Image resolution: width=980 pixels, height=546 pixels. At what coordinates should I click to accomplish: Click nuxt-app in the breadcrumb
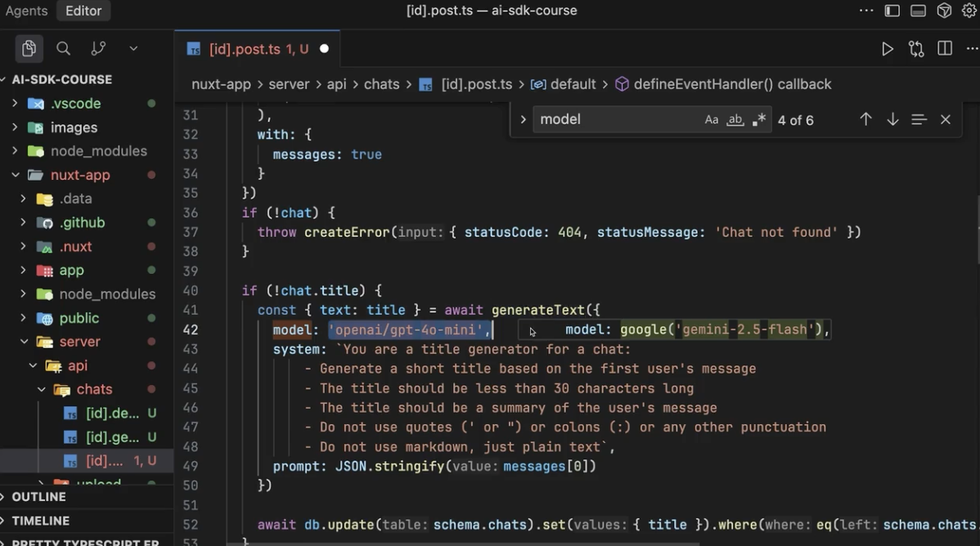(x=221, y=84)
